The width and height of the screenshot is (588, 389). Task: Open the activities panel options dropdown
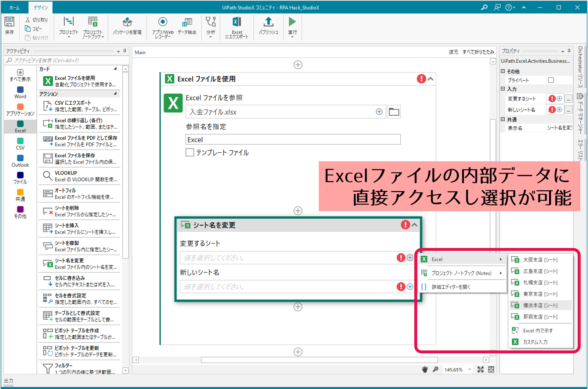(x=118, y=51)
